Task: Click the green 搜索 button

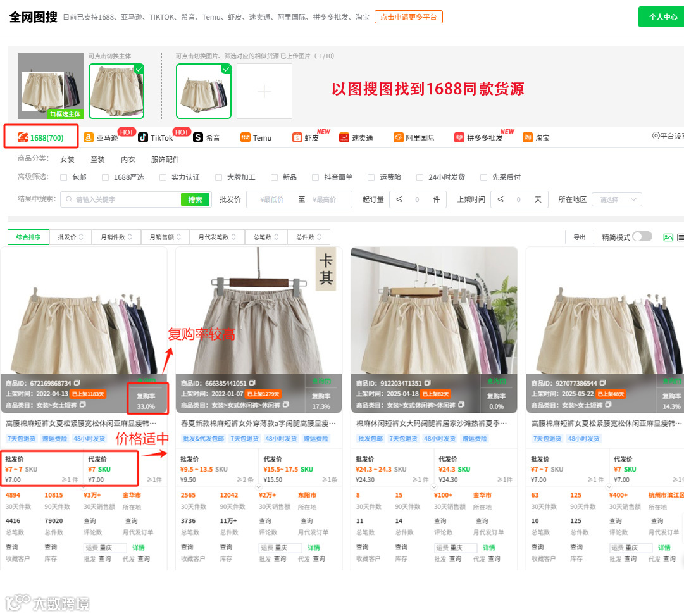Action: click(x=195, y=199)
